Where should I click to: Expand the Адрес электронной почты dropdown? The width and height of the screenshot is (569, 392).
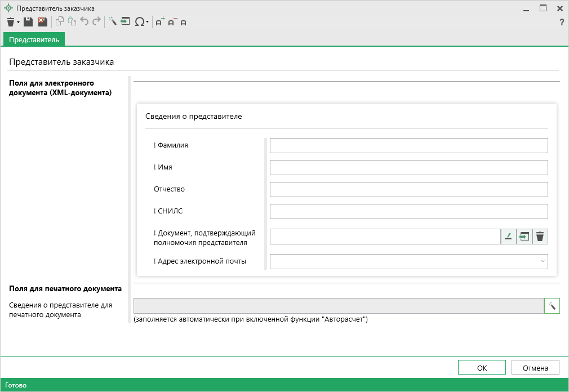(543, 261)
